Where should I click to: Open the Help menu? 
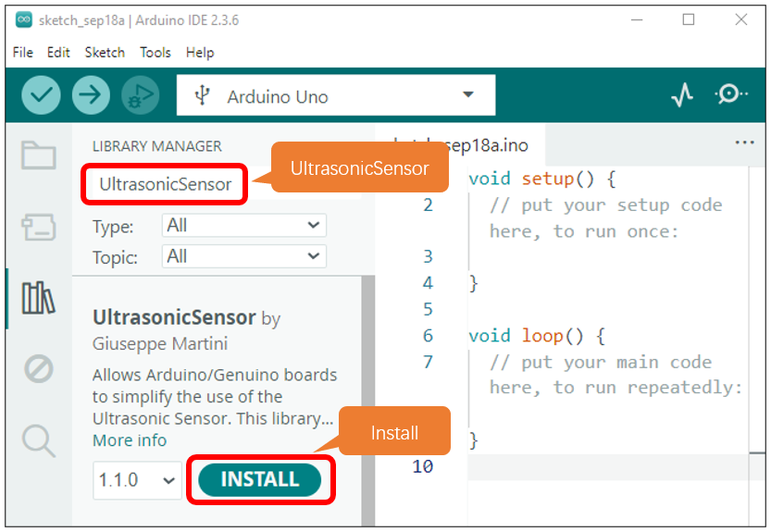tap(200, 52)
